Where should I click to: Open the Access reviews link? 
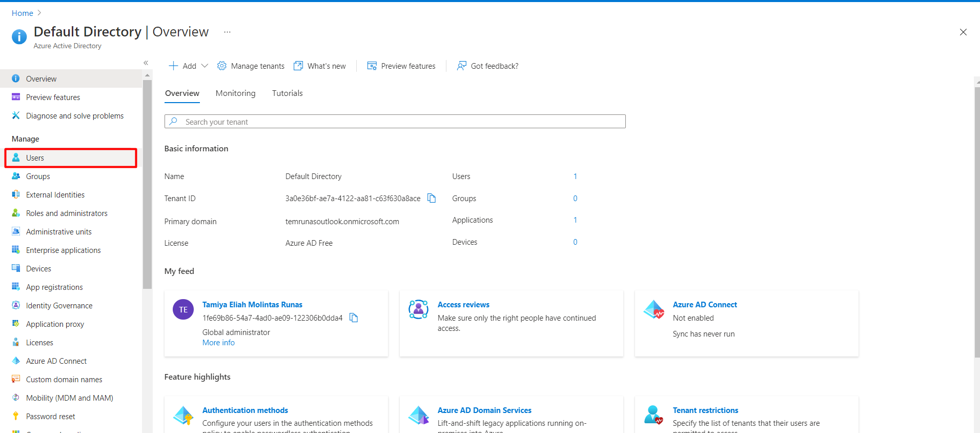pos(463,304)
